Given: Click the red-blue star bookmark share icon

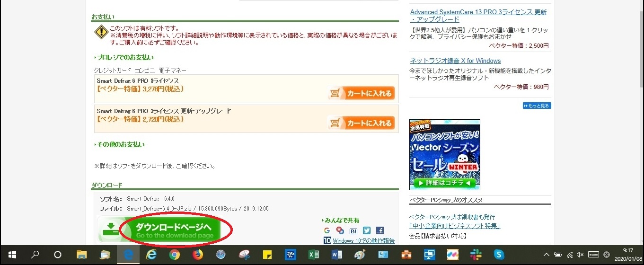Looking at the screenshot, I should 340,230.
